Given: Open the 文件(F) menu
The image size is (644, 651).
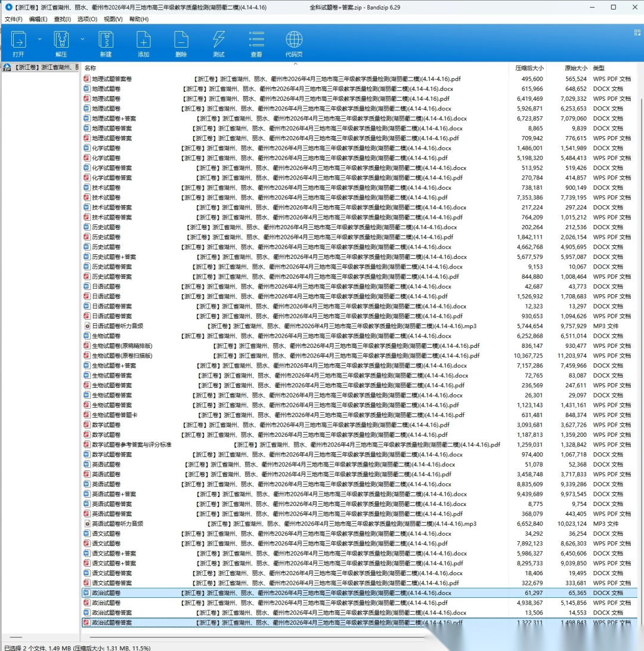Looking at the screenshot, I should click(13, 19).
